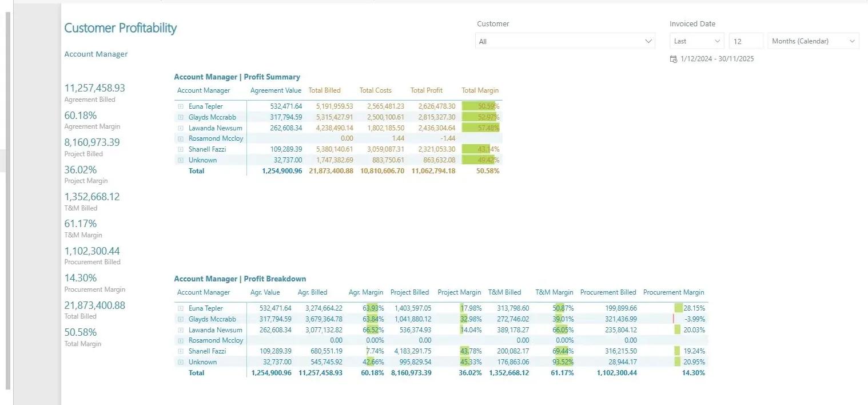This screenshot has width=868, height=405.
Task: Sort breakdown by Project Billed header
Action: point(409,292)
